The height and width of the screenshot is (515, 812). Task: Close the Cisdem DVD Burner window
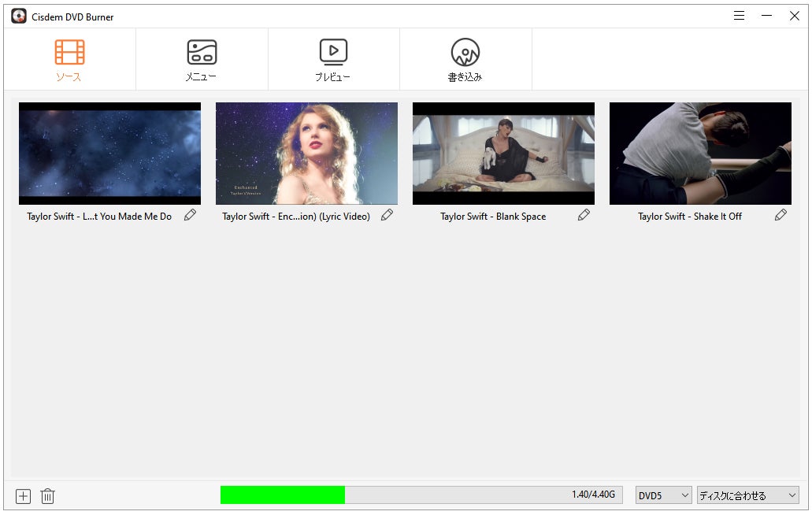795,16
